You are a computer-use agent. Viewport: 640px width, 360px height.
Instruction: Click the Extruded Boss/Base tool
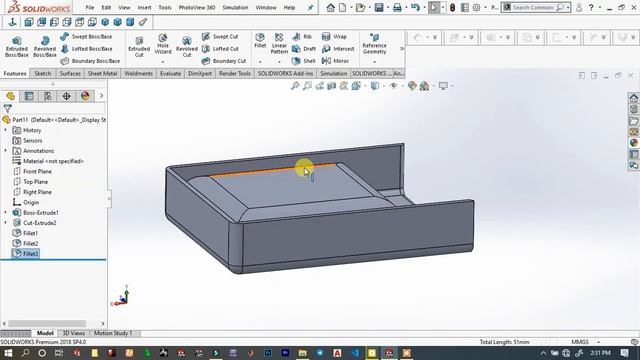pos(17,47)
